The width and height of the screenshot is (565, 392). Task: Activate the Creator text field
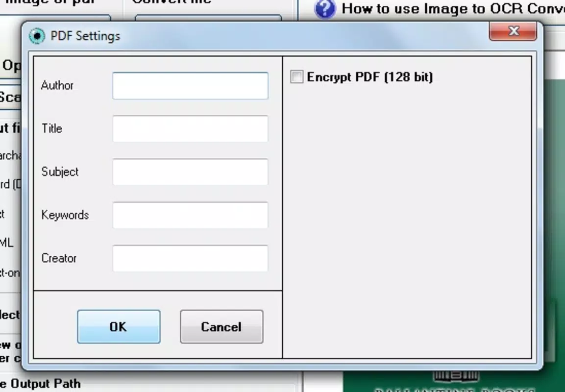pos(190,258)
